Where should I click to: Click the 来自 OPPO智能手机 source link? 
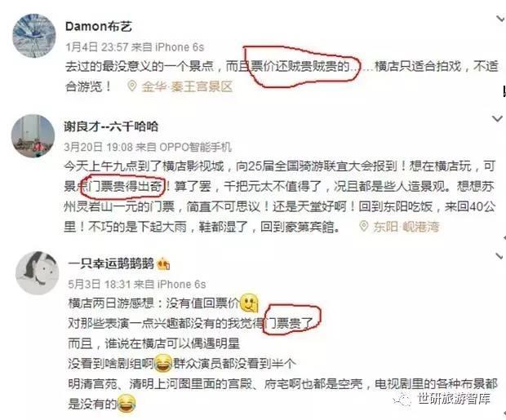coord(184,147)
